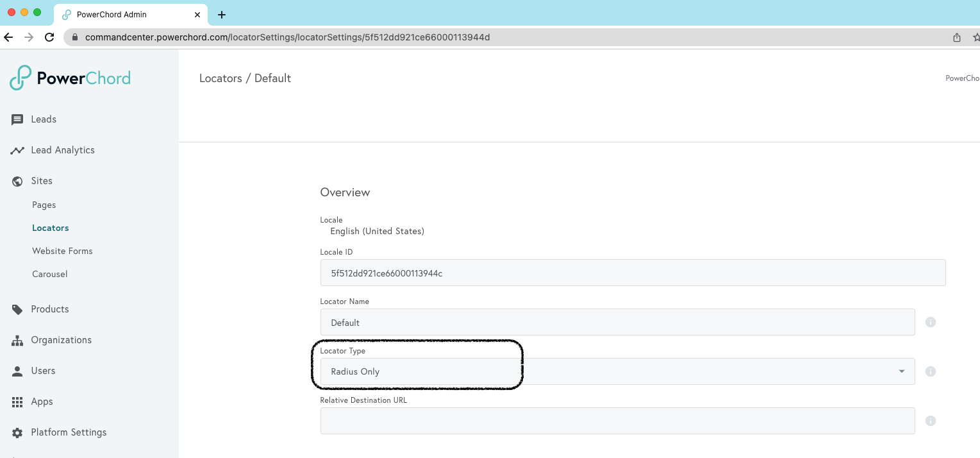Reload the page with browser refresh button
This screenshot has width=980, height=458.
click(x=49, y=37)
